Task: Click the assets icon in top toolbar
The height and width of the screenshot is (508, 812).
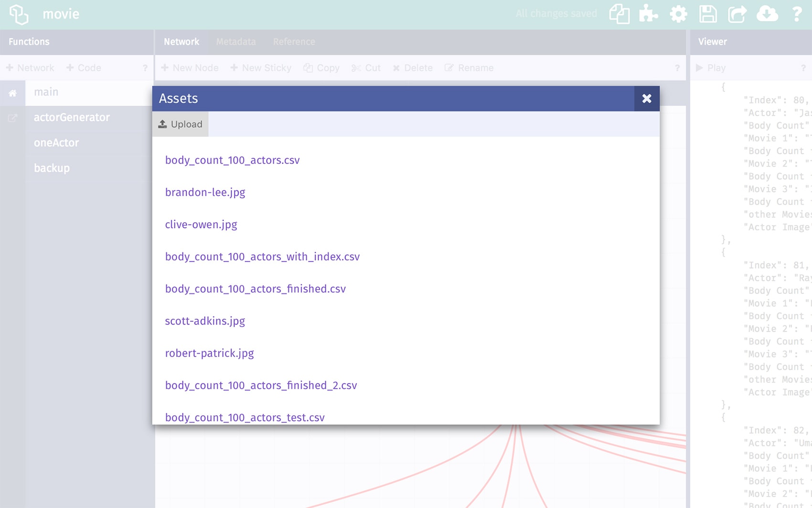Action: (619, 14)
